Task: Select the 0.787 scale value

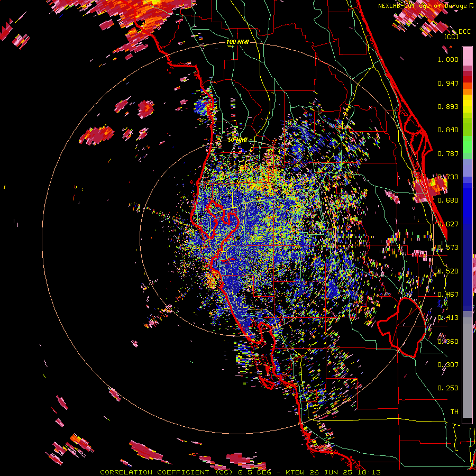Action: [x=448, y=153]
